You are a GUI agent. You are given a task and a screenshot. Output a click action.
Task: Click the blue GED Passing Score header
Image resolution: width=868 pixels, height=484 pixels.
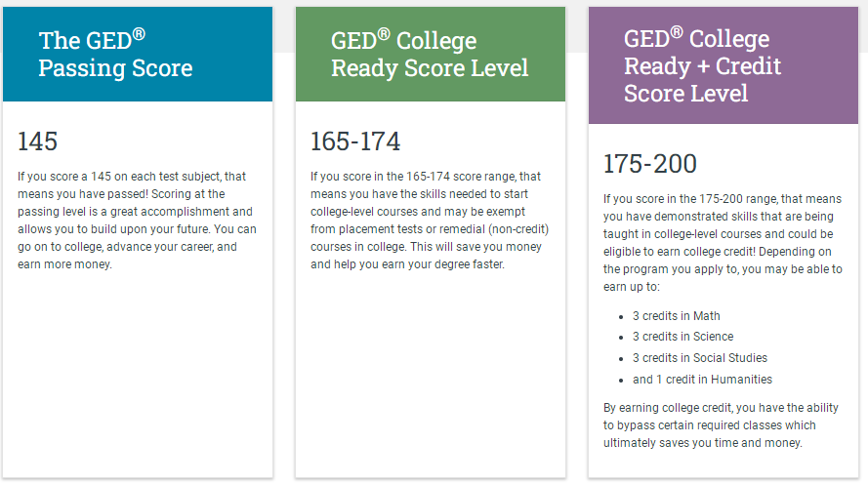pos(138,55)
